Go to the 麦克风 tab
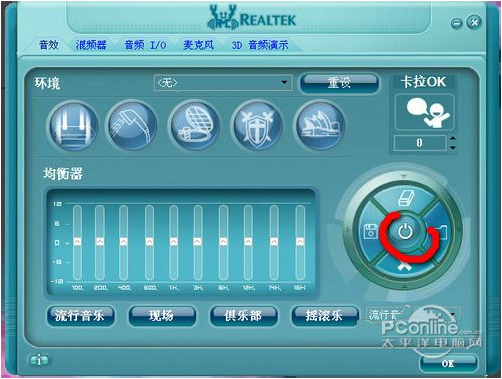The width and height of the screenshot is (502, 379). [x=199, y=45]
